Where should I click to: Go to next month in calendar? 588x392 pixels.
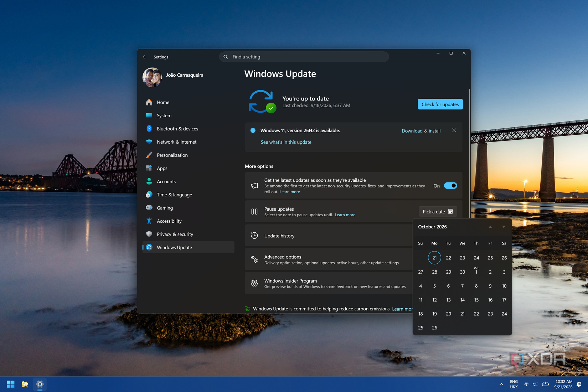coord(504,227)
